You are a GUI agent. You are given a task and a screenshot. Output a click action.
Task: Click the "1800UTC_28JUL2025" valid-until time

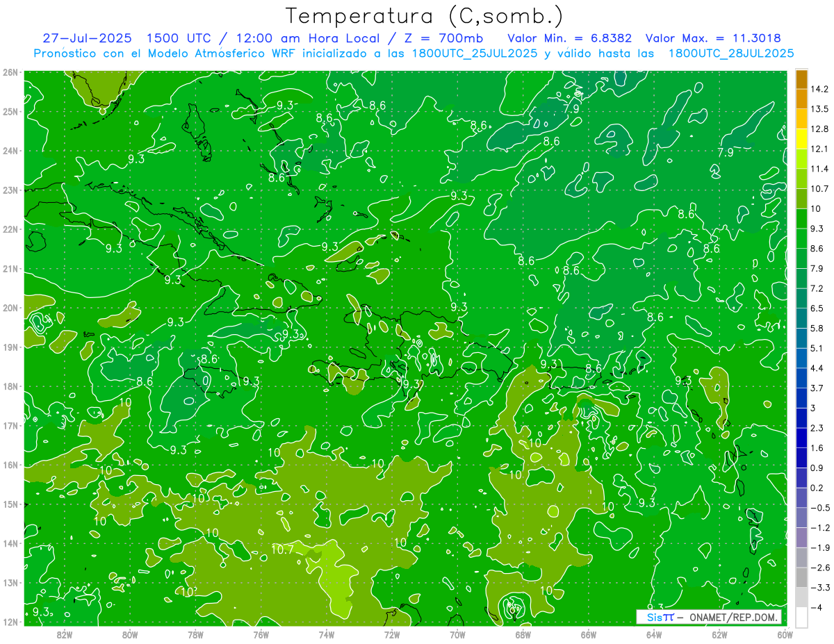tap(730, 53)
